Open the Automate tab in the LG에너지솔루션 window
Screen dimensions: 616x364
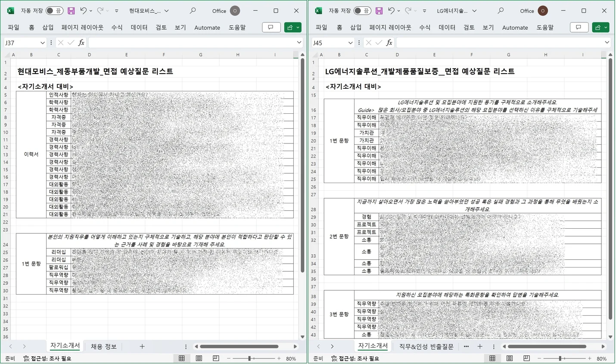515,27
